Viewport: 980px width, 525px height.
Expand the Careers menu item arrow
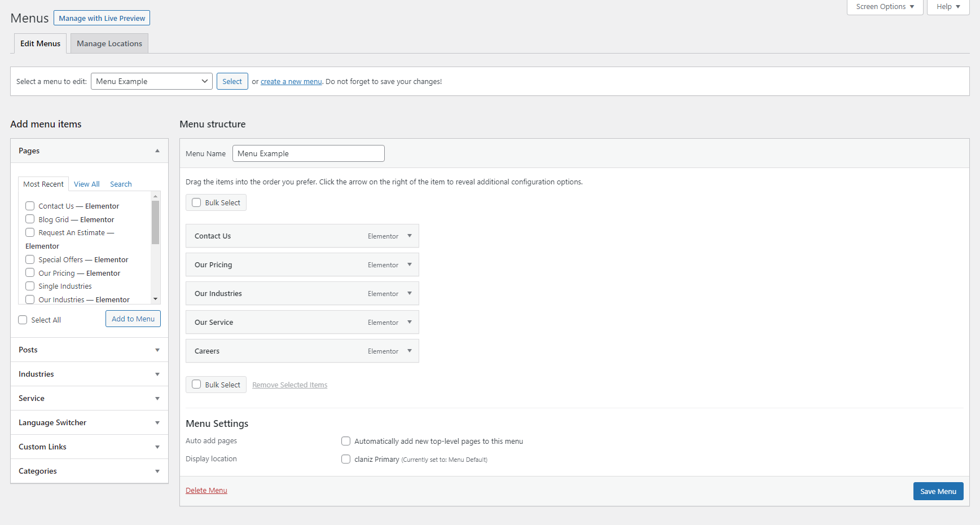pos(410,351)
